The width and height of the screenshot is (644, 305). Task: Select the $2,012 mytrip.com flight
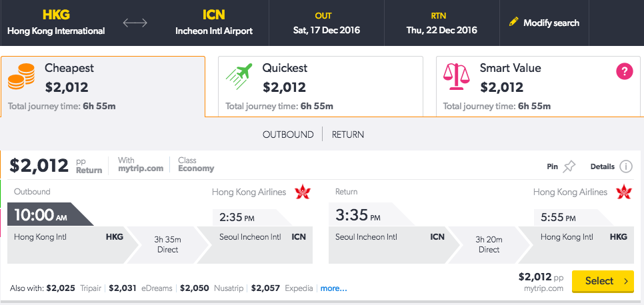pos(603,281)
